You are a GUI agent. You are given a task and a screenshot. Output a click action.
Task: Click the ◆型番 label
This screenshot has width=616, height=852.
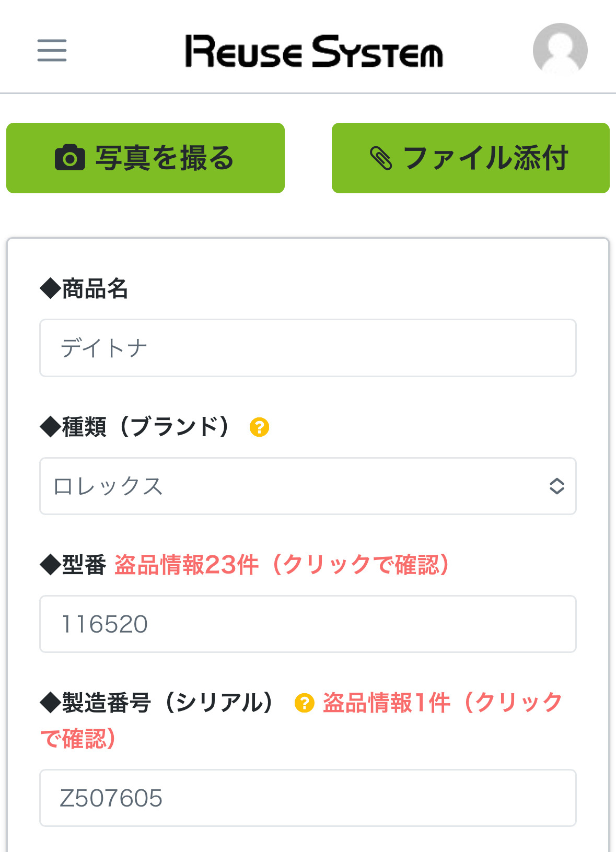pyautogui.click(x=73, y=565)
